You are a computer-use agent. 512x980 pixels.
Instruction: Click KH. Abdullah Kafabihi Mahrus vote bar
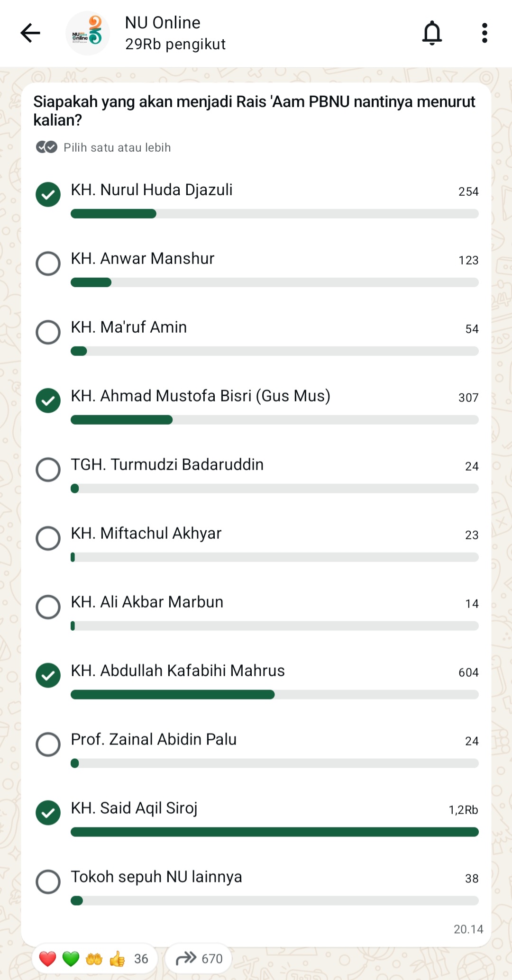coord(274,695)
